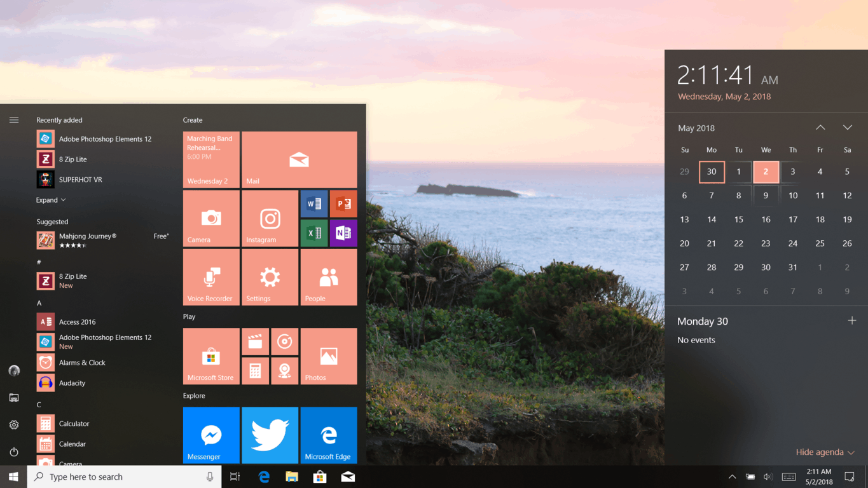
Task: Open the Movies & TV clapperboard tile
Action: coord(255,342)
